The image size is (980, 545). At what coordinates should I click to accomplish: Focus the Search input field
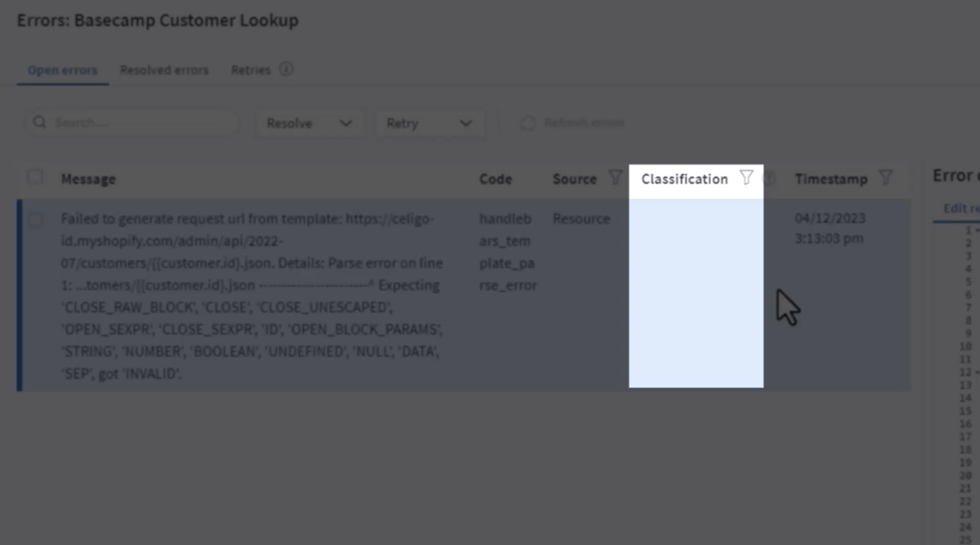pyautogui.click(x=142, y=122)
